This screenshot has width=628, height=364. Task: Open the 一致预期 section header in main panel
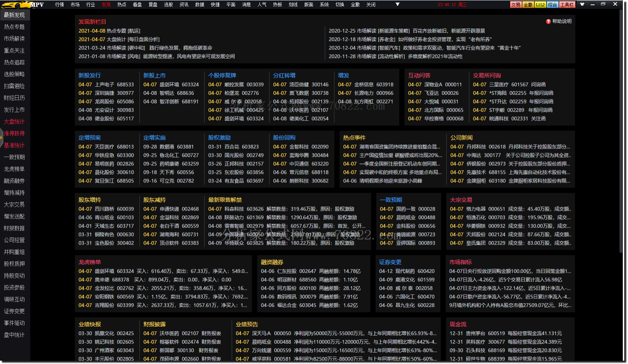coord(391,200)
